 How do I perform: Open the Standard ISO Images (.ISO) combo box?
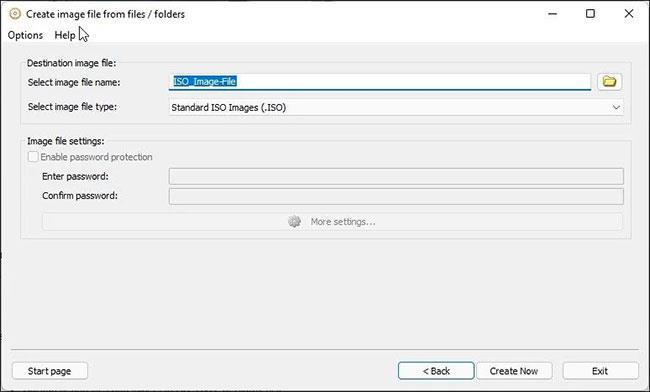click(396, 107)
